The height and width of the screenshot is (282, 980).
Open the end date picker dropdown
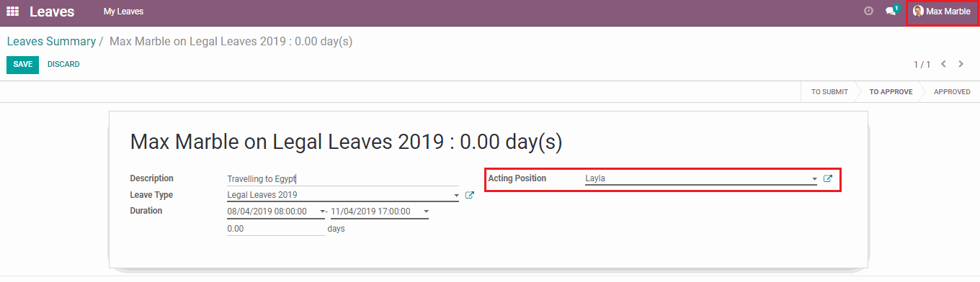[426, 211]
